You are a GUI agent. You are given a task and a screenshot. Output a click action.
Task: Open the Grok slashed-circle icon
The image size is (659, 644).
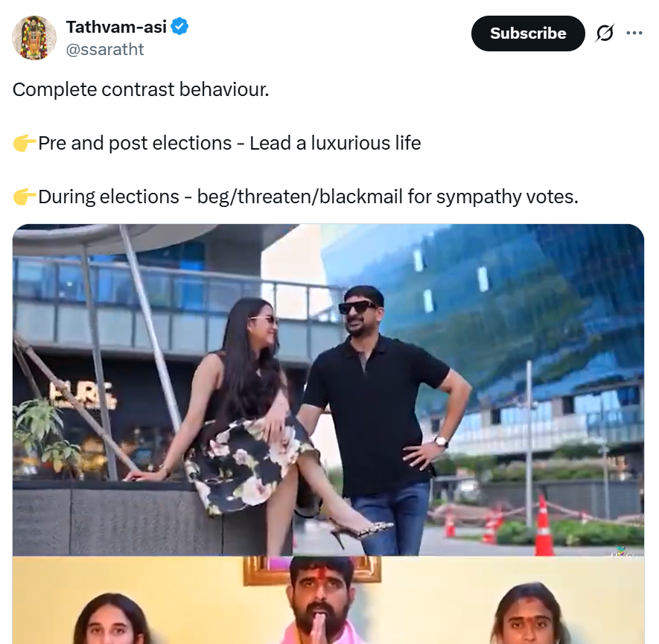605,34
